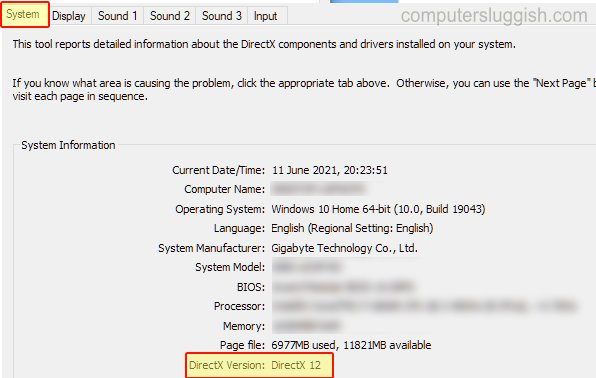Click the computersluggish.com watermark
This screenshot has width=596, height=378.
tap(494, 16)
